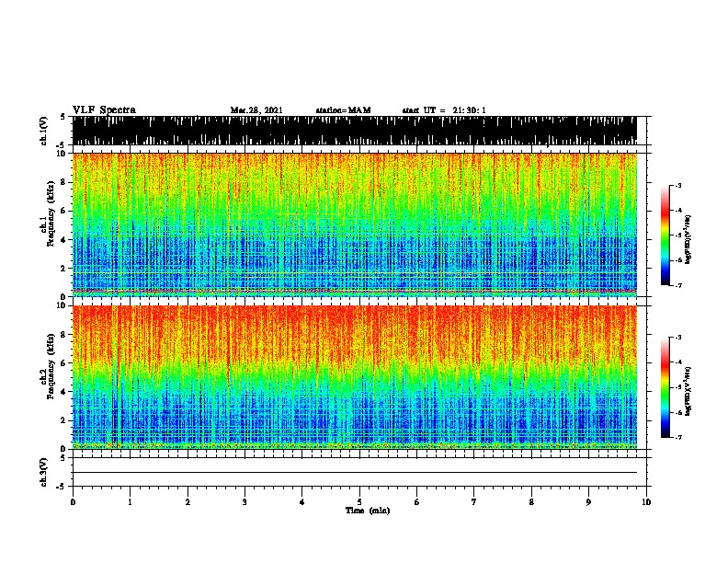Image resolution: width=728 pixels, height=563 pixels.
Task: Click the "ch.1(V)" axis label
Action: coord(43,131)
